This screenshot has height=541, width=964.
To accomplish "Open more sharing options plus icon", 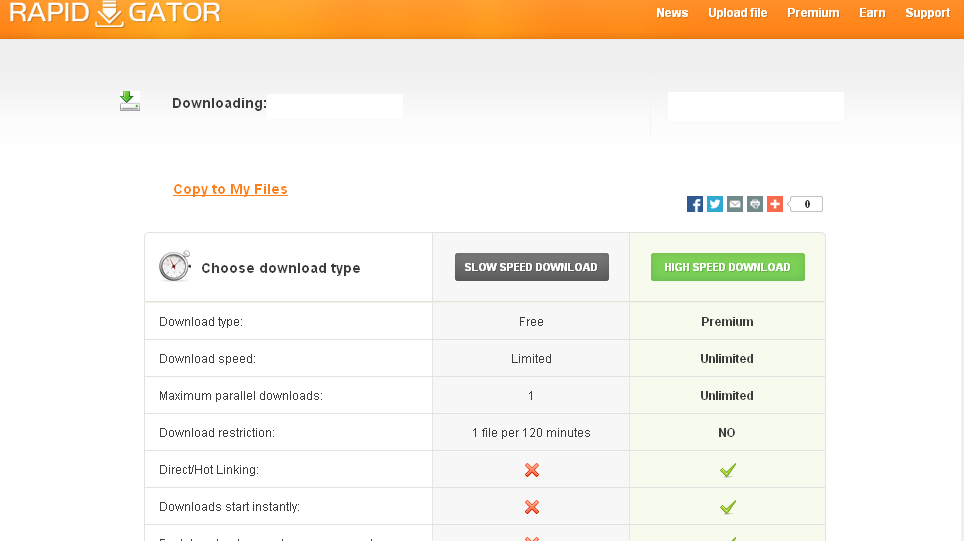I will click(x=775, y=204).
